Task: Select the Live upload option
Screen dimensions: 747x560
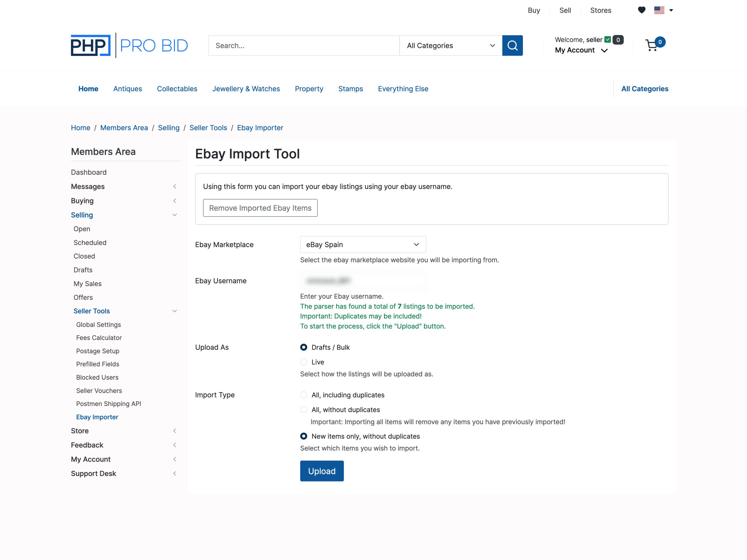Action: click(x=303, y=361)
